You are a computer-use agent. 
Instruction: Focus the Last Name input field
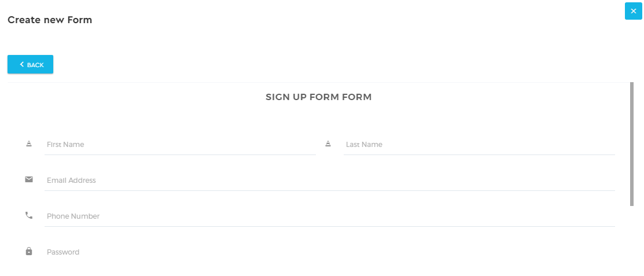[479, 145]
